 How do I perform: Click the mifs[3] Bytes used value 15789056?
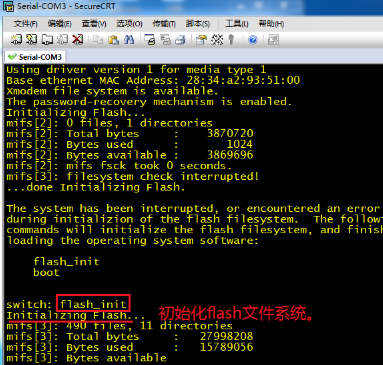pos(227,347)
